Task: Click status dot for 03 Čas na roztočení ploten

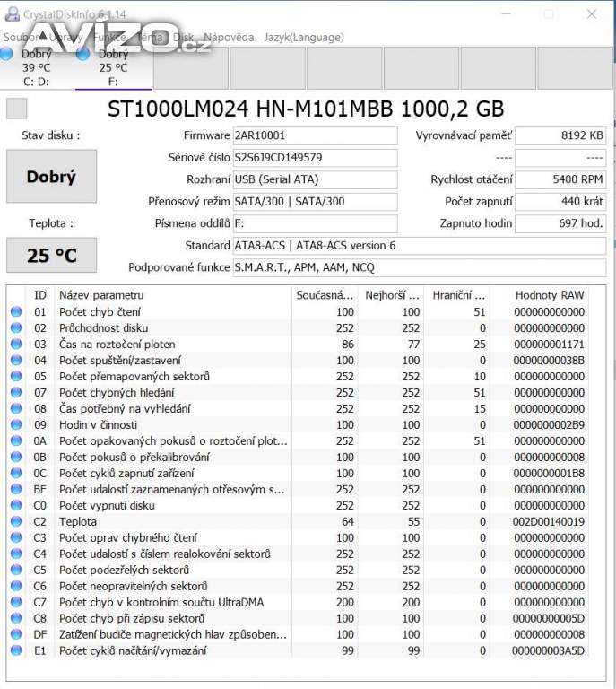Action: tap(16, 344)
